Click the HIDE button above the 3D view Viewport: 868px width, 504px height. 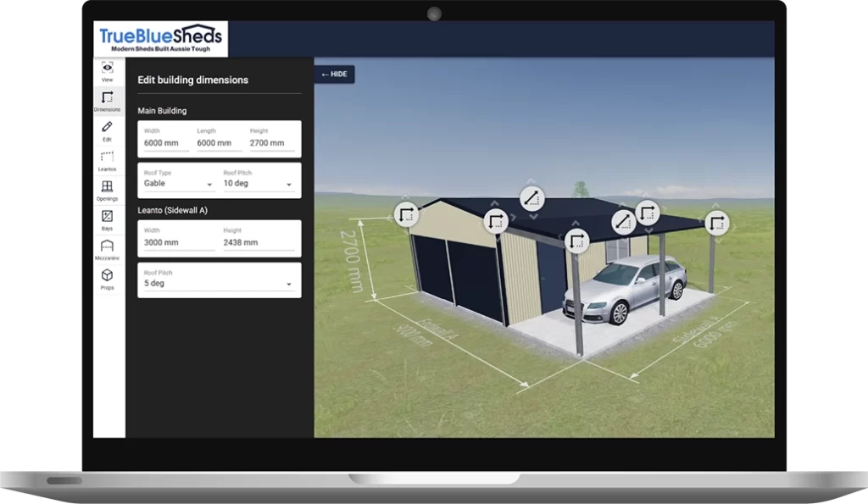(334, 75)
